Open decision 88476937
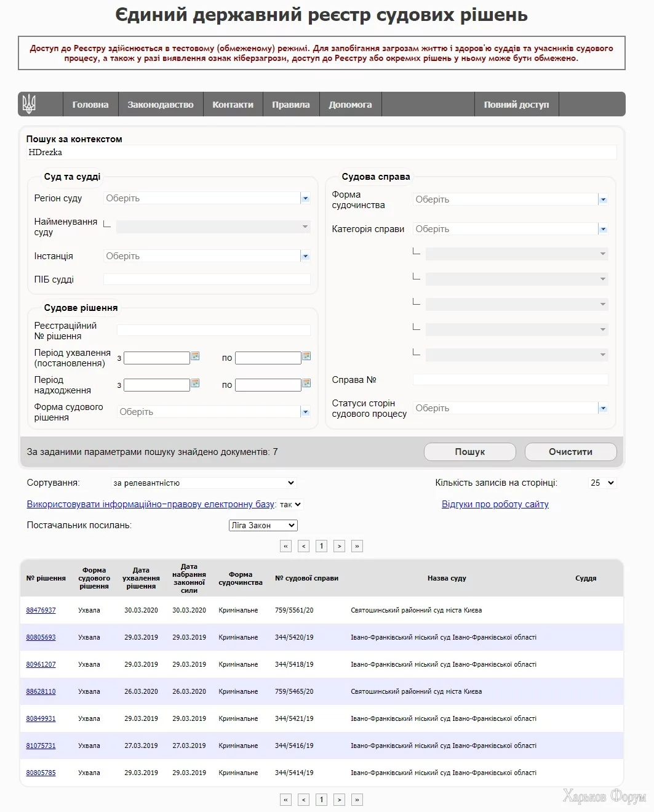The height and width of the screenshot is (812, 654). [41, 610]
